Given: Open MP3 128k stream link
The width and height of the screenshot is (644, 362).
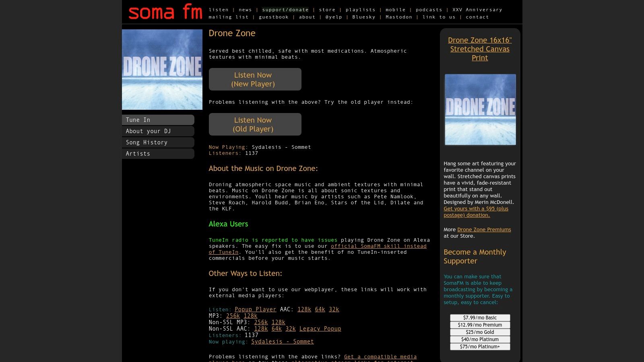Looking at the screenshot, I should [x=250, y=316].
